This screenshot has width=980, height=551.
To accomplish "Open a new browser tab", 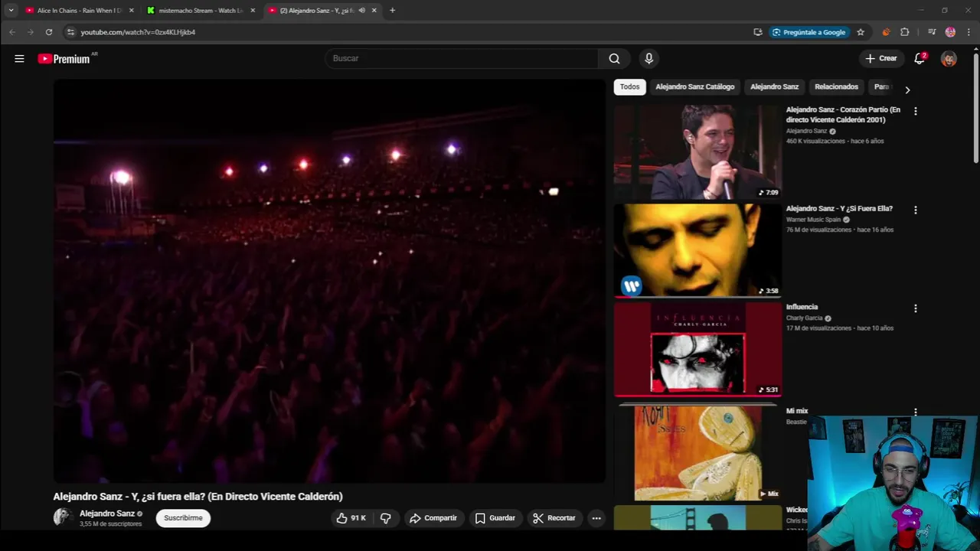I will point(392,11).
